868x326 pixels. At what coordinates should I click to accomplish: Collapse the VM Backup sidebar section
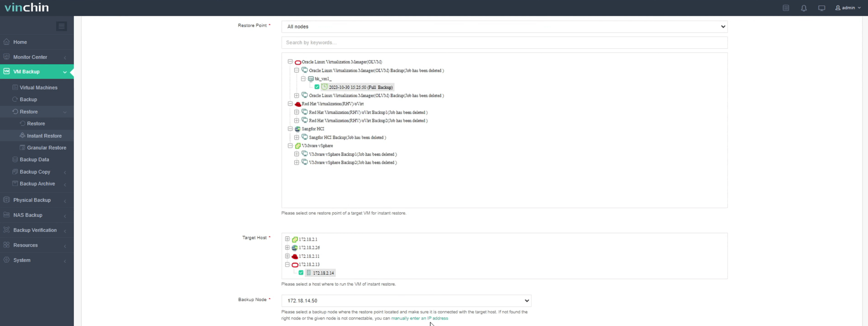pyautogui.click(x=37, y=71)
